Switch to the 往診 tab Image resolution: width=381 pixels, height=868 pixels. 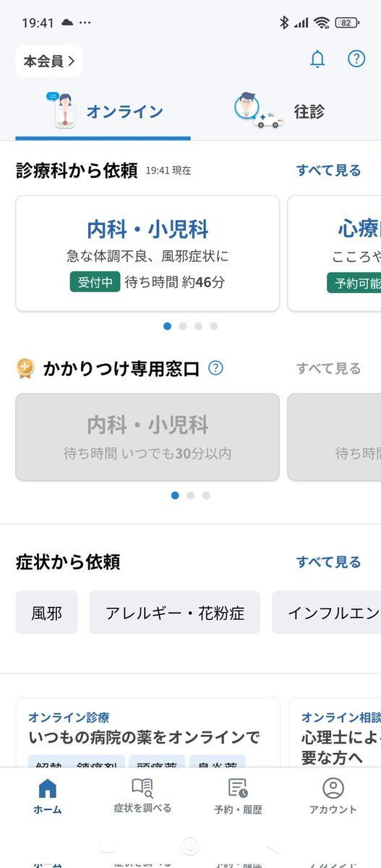click(x=286, y=111)
